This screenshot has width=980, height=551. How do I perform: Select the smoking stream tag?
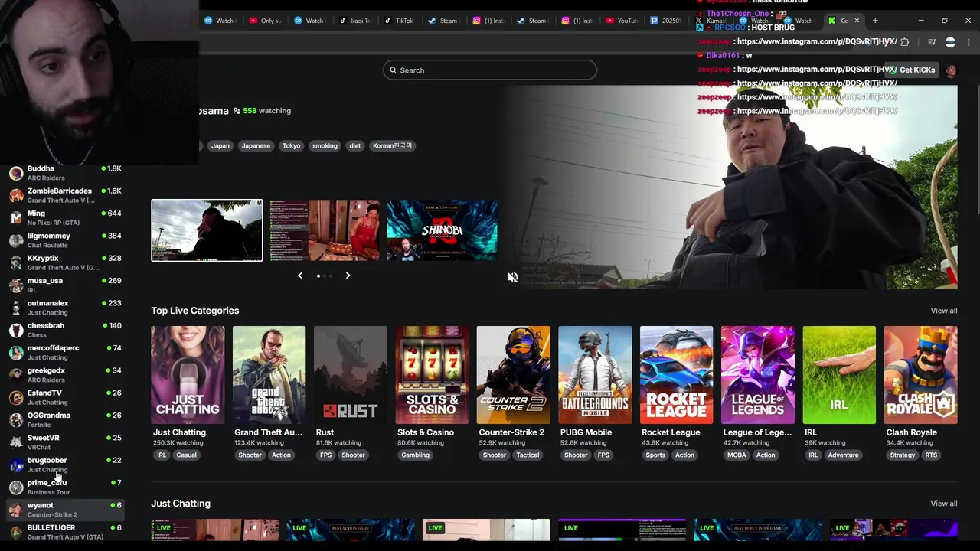pos(325,145)
